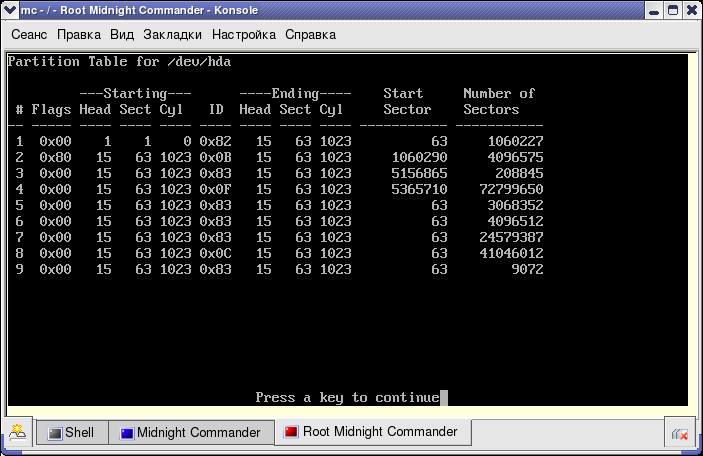Open the Сеанс menu
This screenshot has height=456, width=703.
(x=29, y=35)
